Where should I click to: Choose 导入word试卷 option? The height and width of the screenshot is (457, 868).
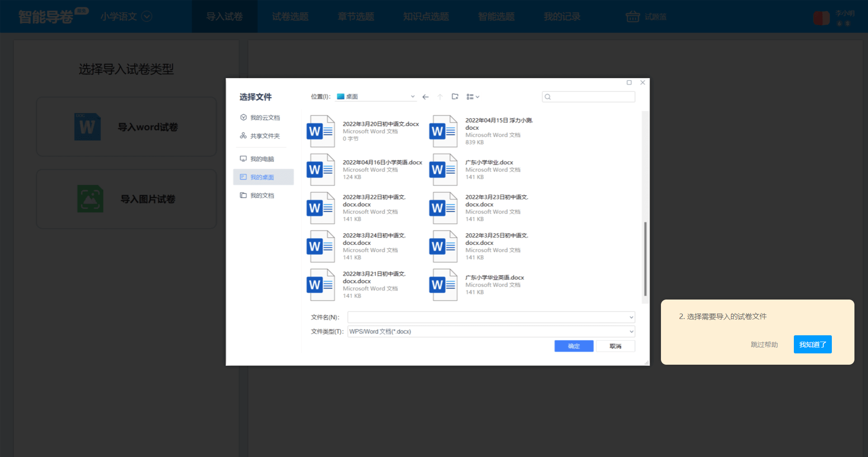(127, 127)
